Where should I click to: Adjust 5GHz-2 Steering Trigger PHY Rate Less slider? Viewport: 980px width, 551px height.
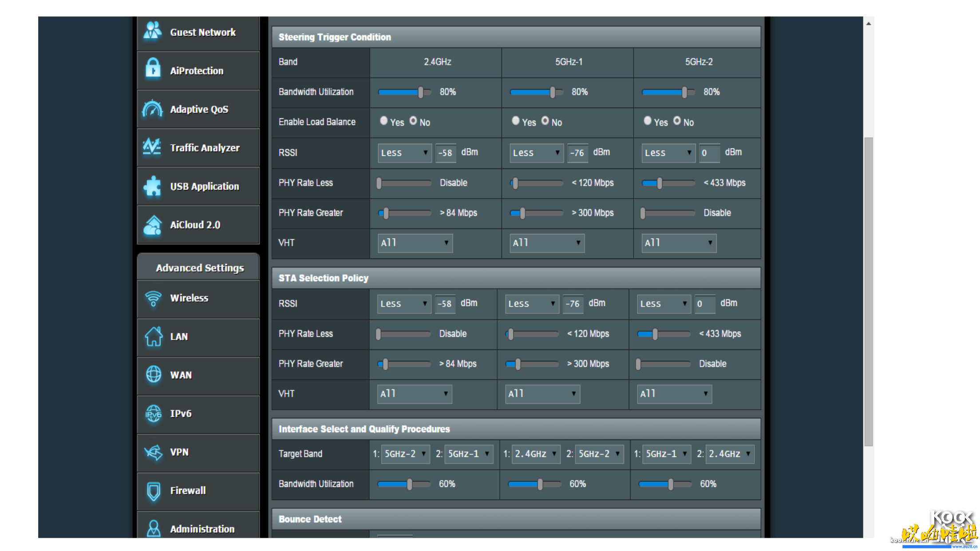(668, 183)
